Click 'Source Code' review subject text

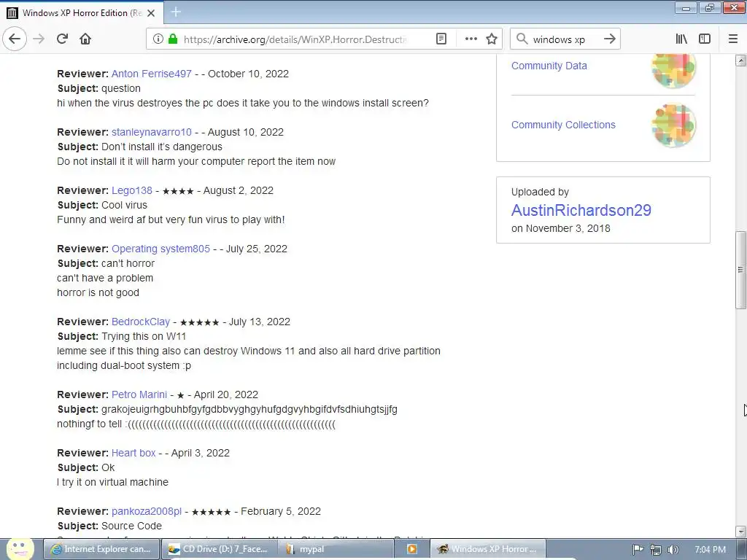coord(131,526)
